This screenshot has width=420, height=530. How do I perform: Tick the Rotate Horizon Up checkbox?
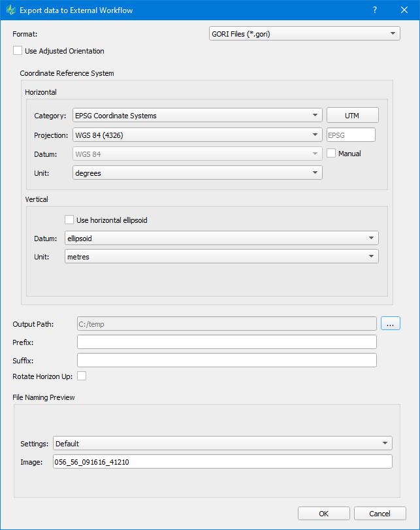[x=82, y=376]
